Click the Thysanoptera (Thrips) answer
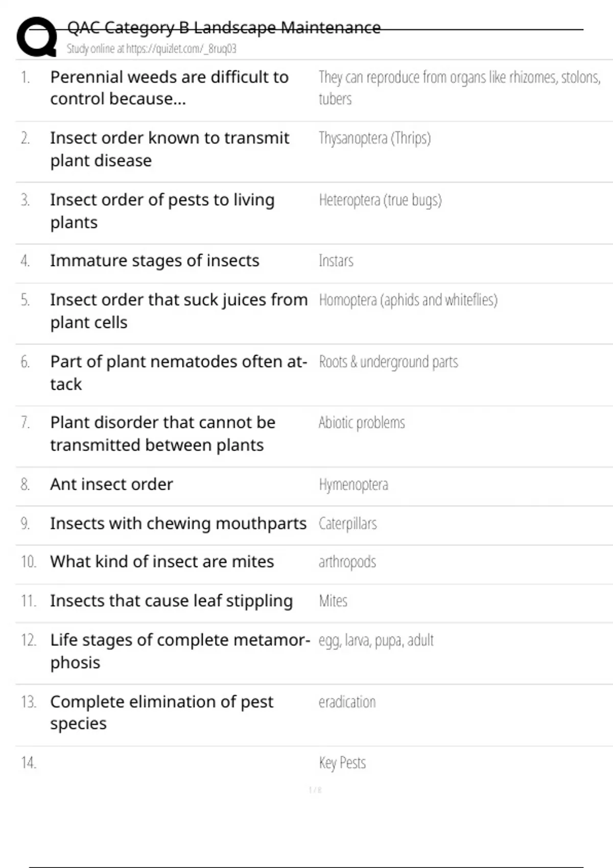Screen dimensions: 613x868 coord(374,138)
